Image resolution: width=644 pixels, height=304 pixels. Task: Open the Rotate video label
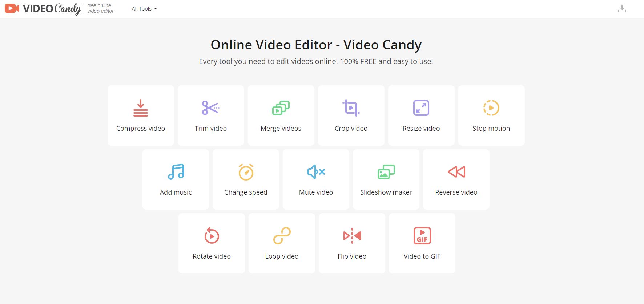coord(212,256)
